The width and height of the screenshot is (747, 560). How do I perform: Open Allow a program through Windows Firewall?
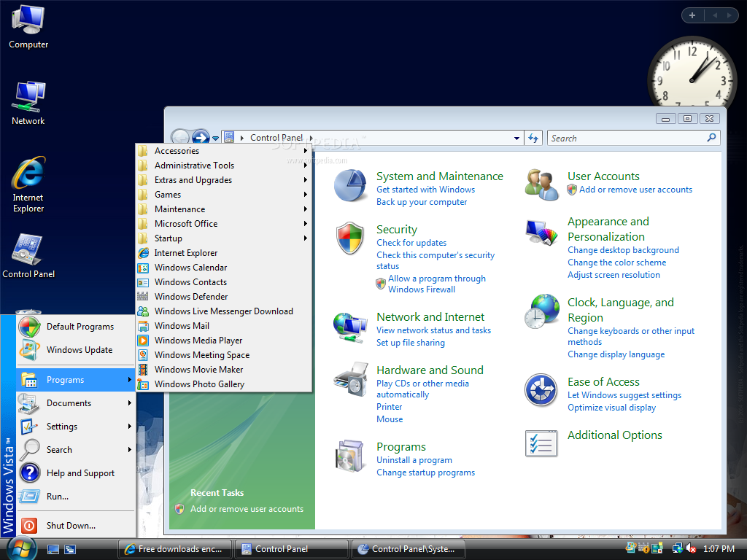pos(436,284)
